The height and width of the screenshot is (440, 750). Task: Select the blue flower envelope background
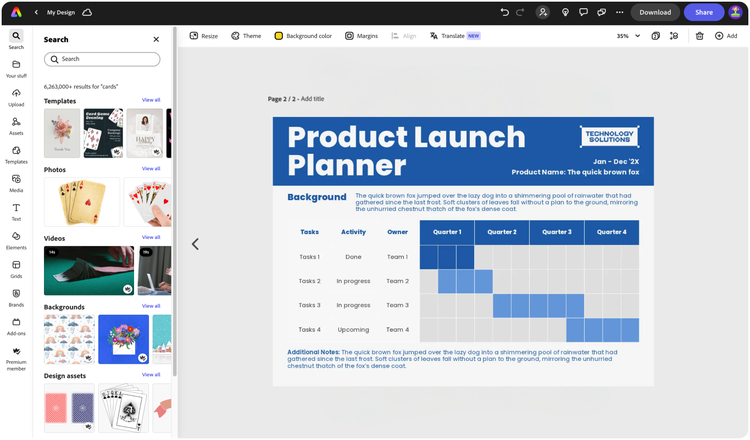coord(123,339)
